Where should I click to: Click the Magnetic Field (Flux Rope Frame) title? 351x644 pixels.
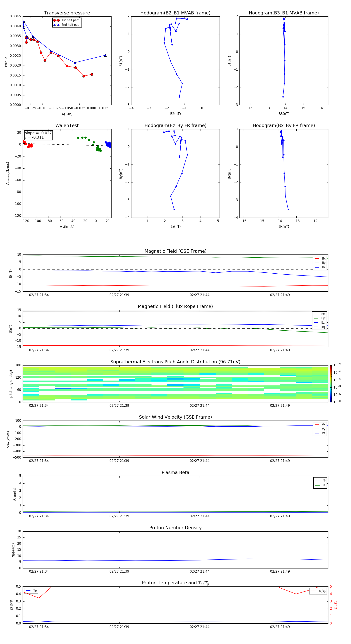coord(175,307)
